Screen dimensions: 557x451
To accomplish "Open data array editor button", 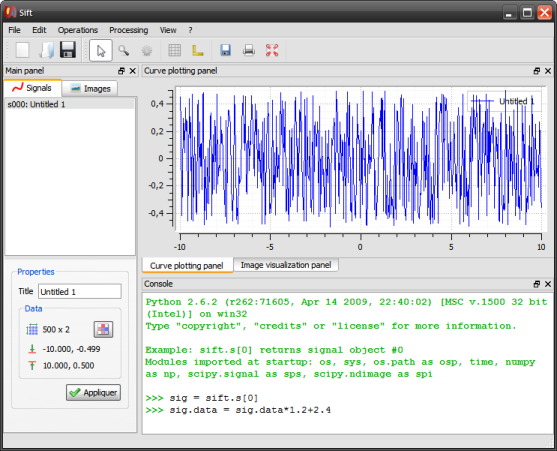I will (103, 330).
